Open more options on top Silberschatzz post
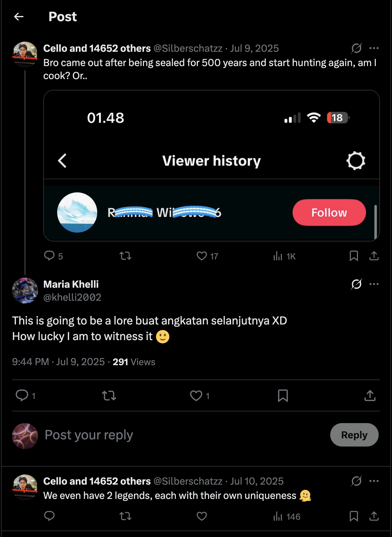 (x=374, y=48)
